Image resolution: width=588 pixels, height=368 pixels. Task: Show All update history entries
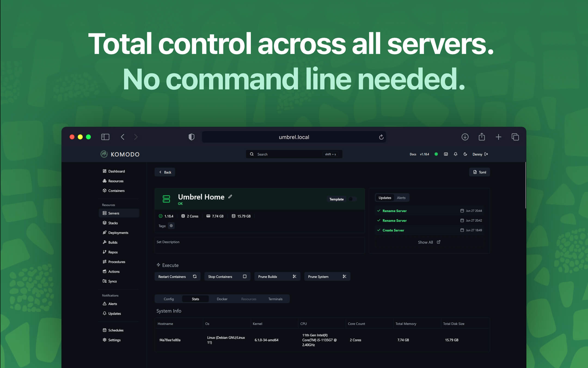(425, 242)
